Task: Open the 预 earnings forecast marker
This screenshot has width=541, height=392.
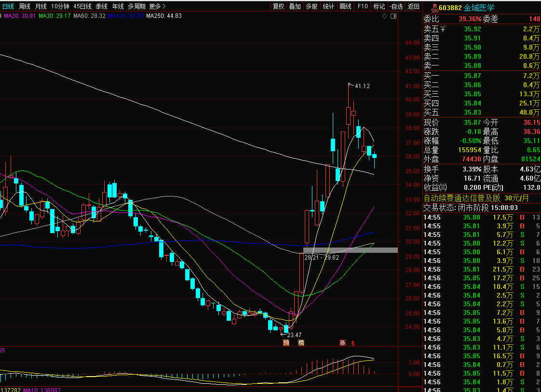Action: point(286,343)
